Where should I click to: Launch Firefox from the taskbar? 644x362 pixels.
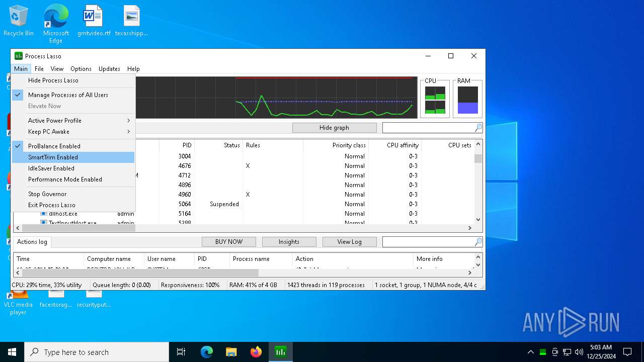tap(256, 352)
